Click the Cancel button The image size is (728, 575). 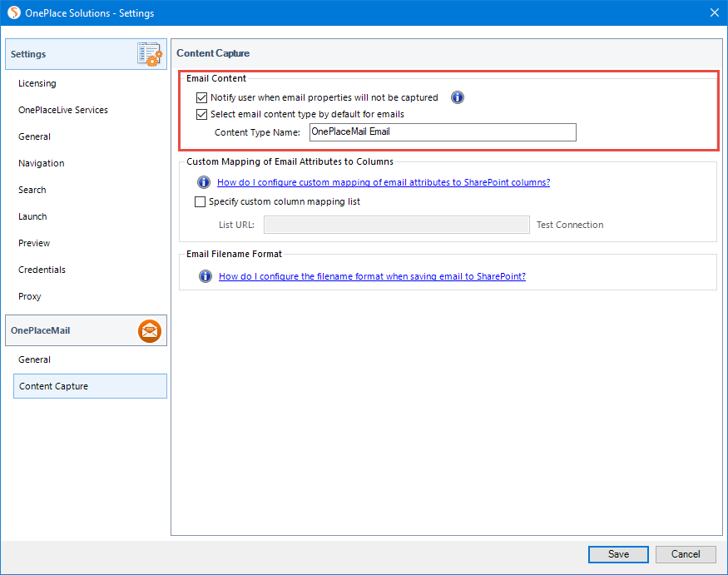coord(686,554)
